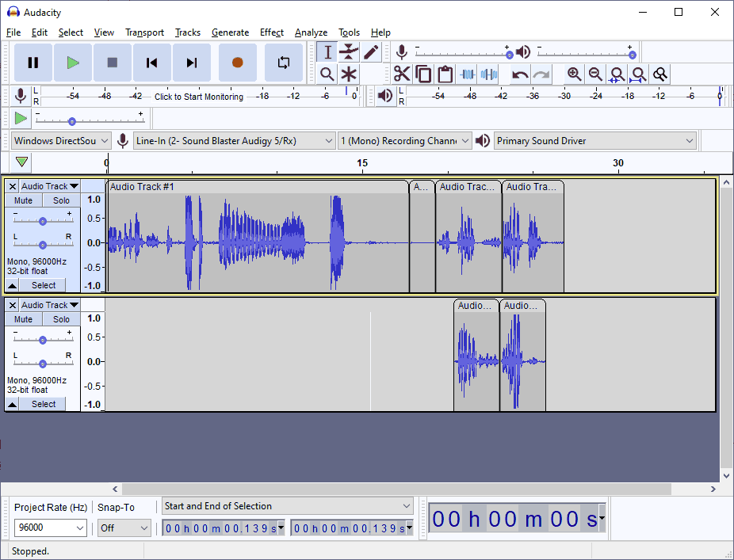Select the Selection (I-beam) tool
This screenshot has height=560, width=734.
(327, 52)
